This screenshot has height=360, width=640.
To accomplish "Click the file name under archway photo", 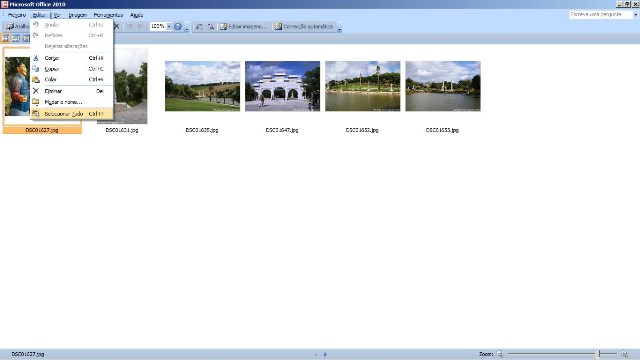I will point(282,130).
